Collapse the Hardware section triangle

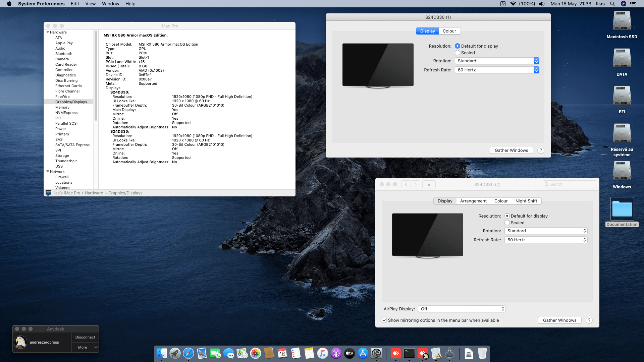point(48,32)
